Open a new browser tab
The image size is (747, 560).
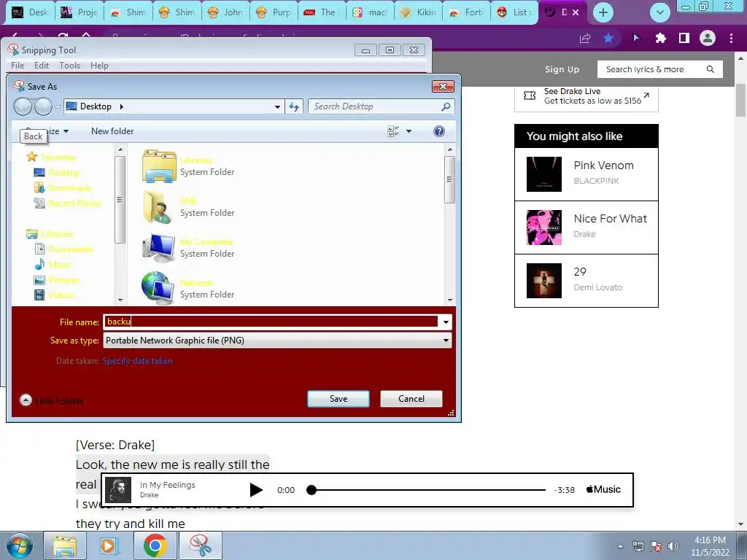click(603, 12)
